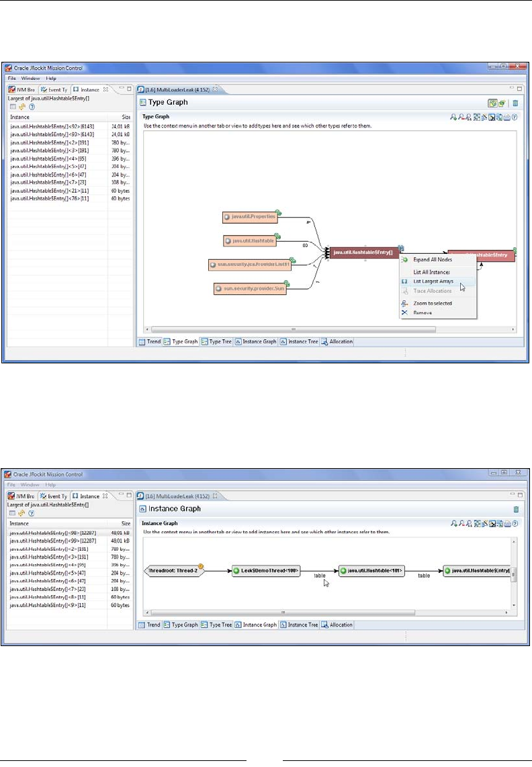Screen dimensions: 532x767
Task: Minimize the upper Instance view panel
Action: [x=122, y=88]
